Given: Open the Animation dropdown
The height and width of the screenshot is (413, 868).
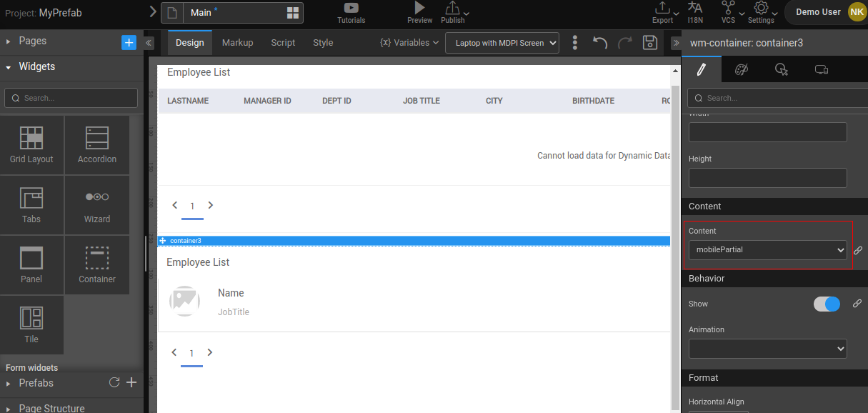Looking at the screenshot, I should click(x=767, y=349).
